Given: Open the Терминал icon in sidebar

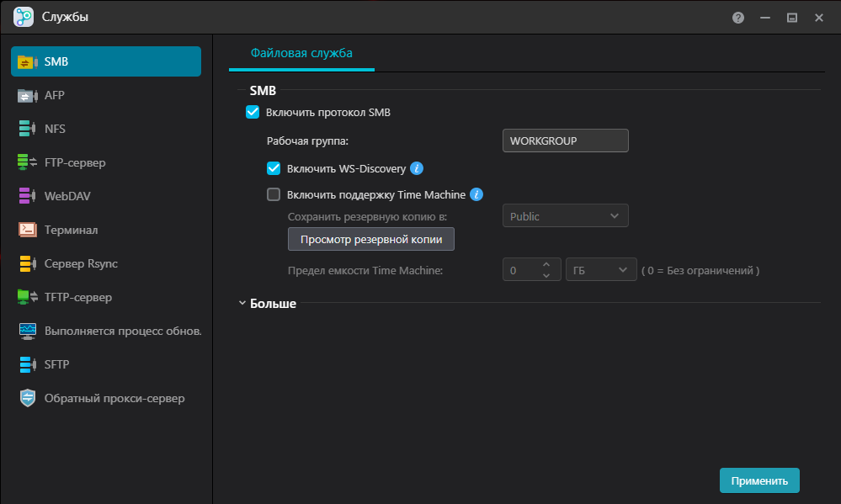Looking at the screenshot, I should pyautogui.click(x=28, y=230).
